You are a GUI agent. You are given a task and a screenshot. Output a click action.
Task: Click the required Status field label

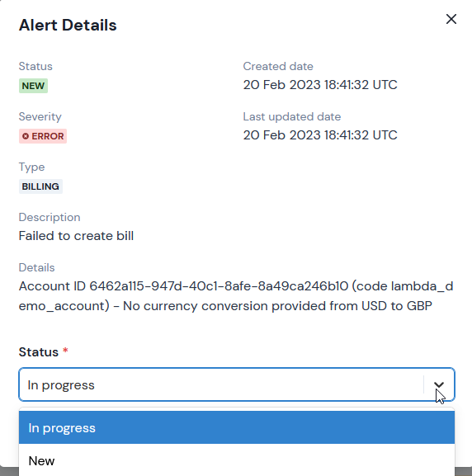[39, 352]
